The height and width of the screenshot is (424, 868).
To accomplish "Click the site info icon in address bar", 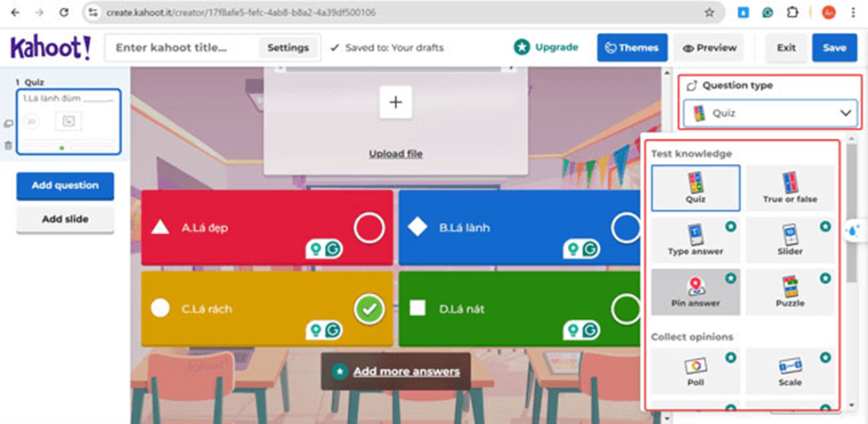I will pyautogui.click(x=93, y=12).
